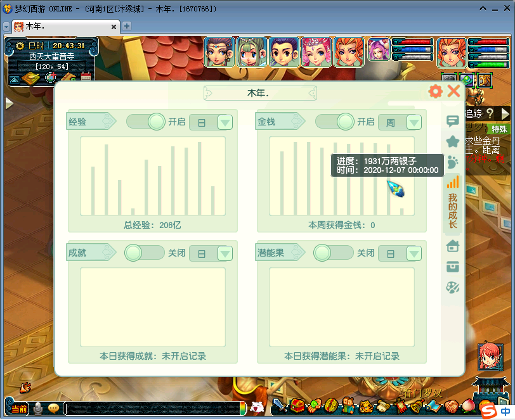Viewport: 515px width, 420px height.
Task: Open the storage box sidebar icon
Action: pyautogui.click(x=453, y=267)
